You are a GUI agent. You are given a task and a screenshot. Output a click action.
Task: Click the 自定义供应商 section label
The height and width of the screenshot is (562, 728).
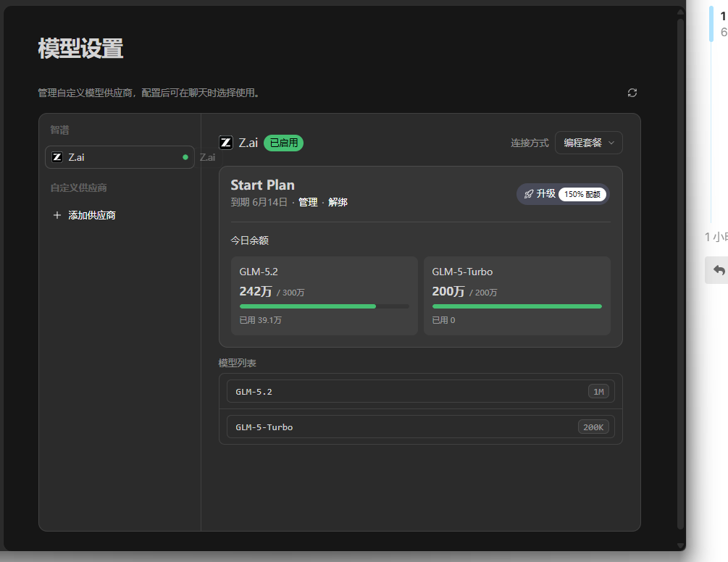tap(78, 188)
